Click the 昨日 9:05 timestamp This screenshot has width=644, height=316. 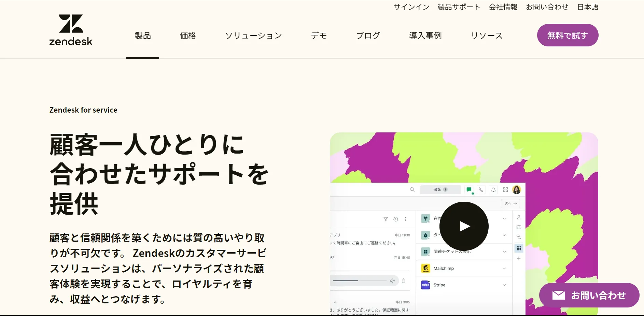pyautogui.click(x=403, y=302)
